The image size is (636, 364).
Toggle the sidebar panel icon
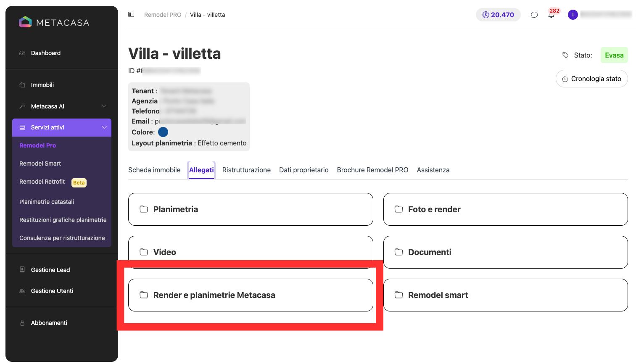(x=131, y=14)
